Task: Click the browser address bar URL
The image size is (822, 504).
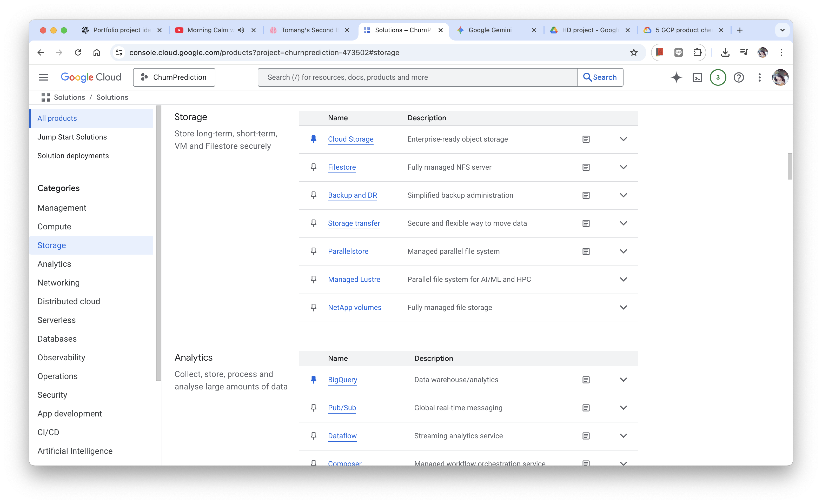Action: 264,52
